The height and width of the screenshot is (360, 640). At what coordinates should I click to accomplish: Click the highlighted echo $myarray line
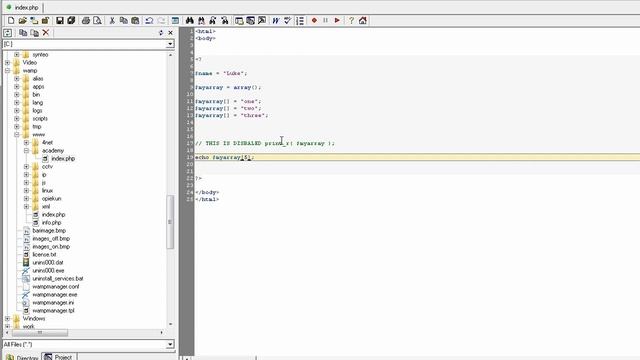pos(417,157)
